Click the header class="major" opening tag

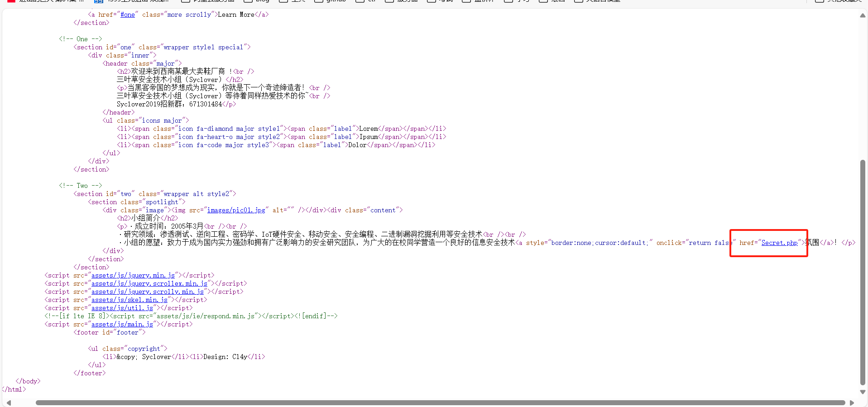pyautogui.click(x=142, y=63)
